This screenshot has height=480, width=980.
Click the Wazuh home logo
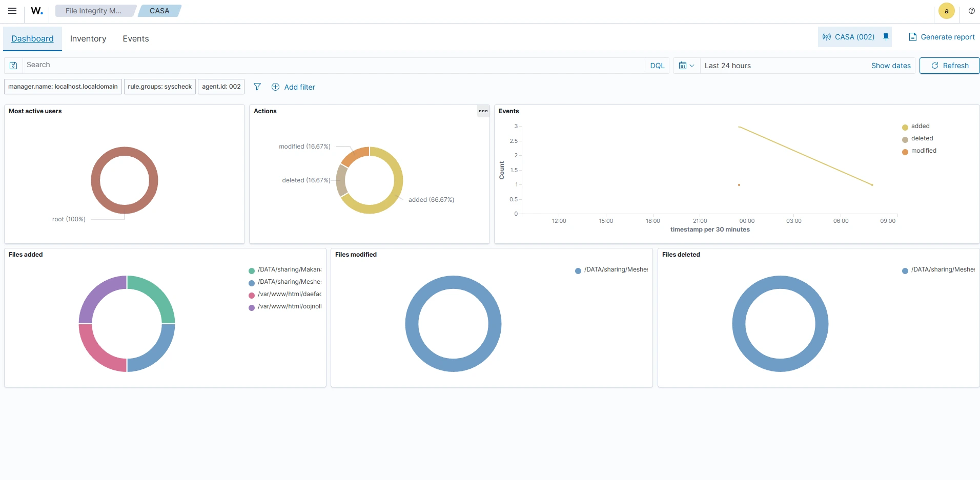tap(37, 11)
